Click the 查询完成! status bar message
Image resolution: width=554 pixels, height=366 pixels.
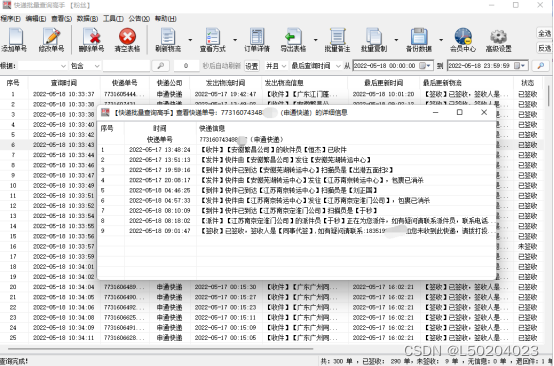14,361
